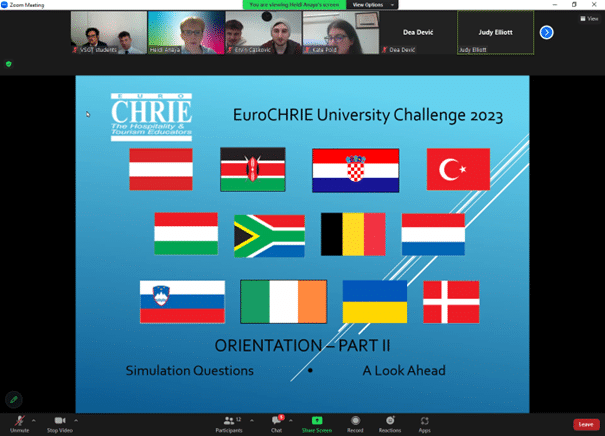This screenshot has width=605, height=436.
Task: Click the "A Look Ahead" text
Action: pyautogui.click(x=404, y=370)
